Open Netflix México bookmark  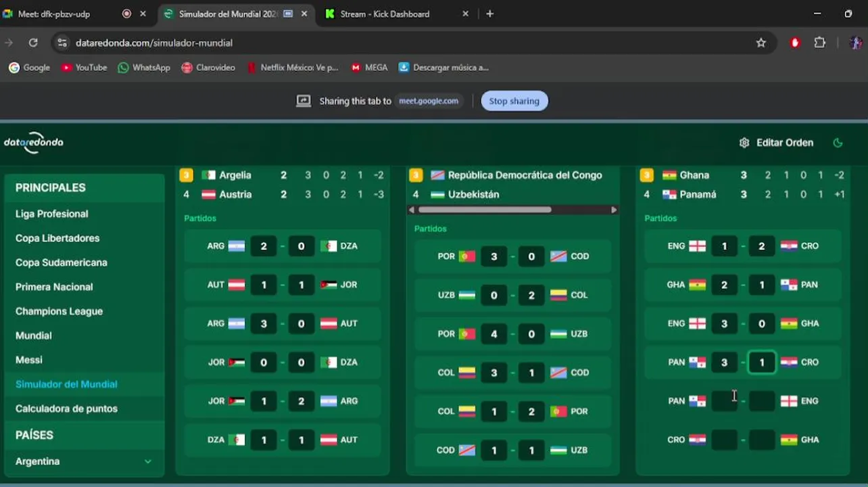tap(292, 68)
